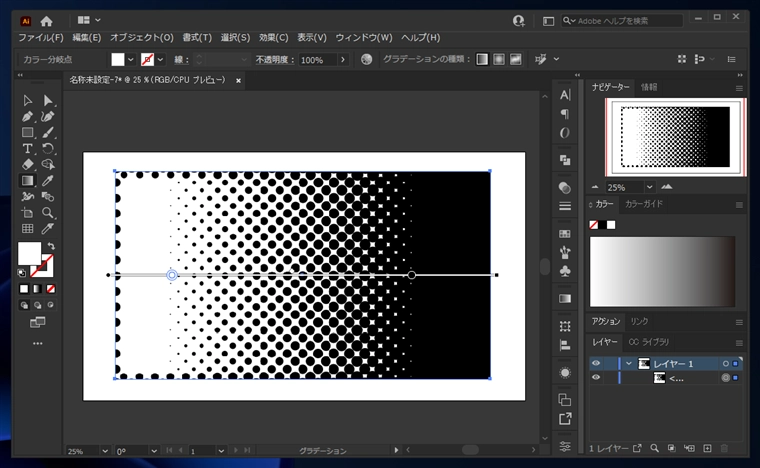Image resolution: width=760 pixels, height=468 pixels.
Task: Choose freeform gradient type button
Action: [x=515, y=59]
